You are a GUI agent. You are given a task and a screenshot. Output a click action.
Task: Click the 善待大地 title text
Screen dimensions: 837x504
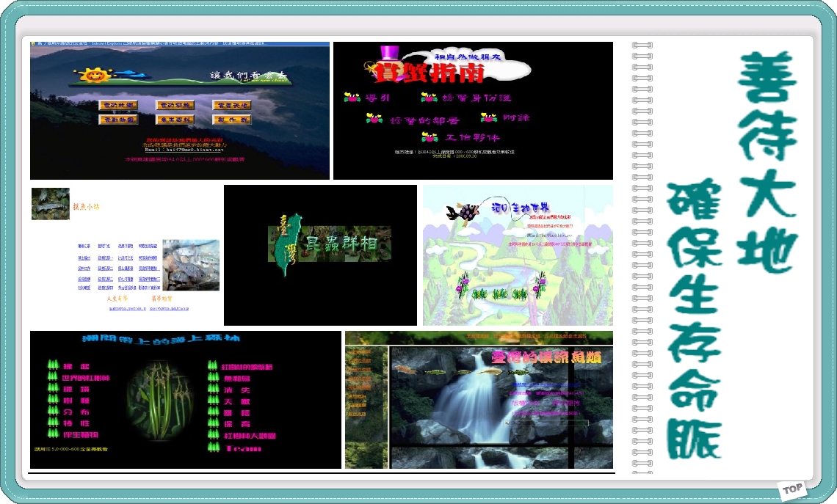click(767, 161)
